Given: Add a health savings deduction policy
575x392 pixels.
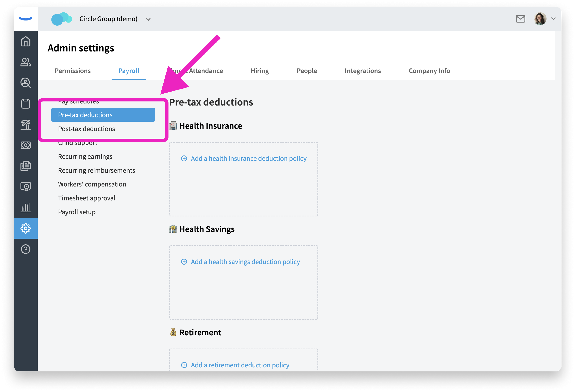Looking at the screenshot, I should click(240, 262).
